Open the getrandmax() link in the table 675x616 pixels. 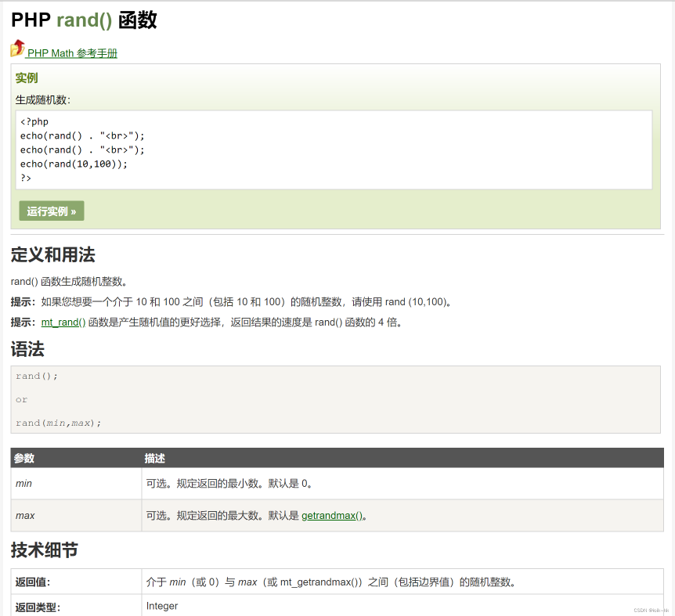coord(332,515)
